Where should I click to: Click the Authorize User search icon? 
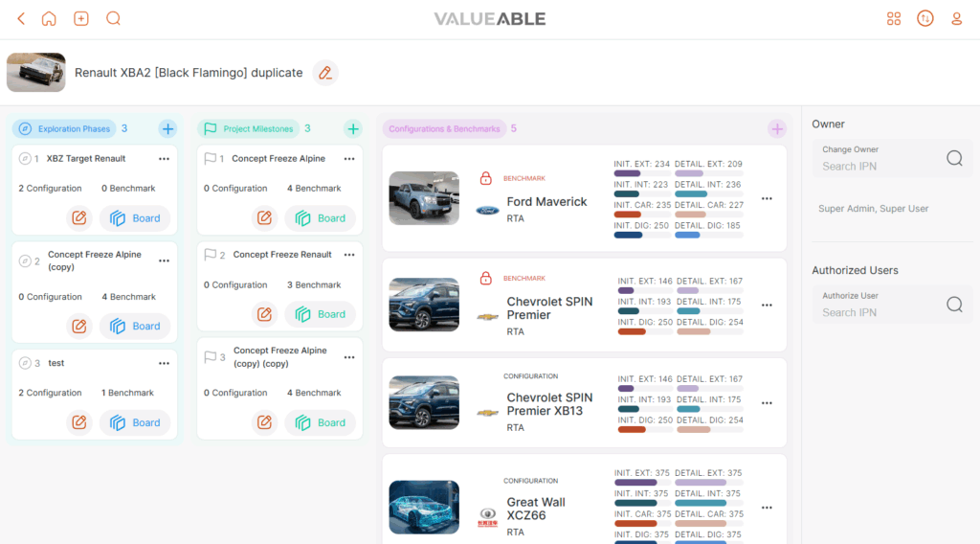[x=954, y=305]
